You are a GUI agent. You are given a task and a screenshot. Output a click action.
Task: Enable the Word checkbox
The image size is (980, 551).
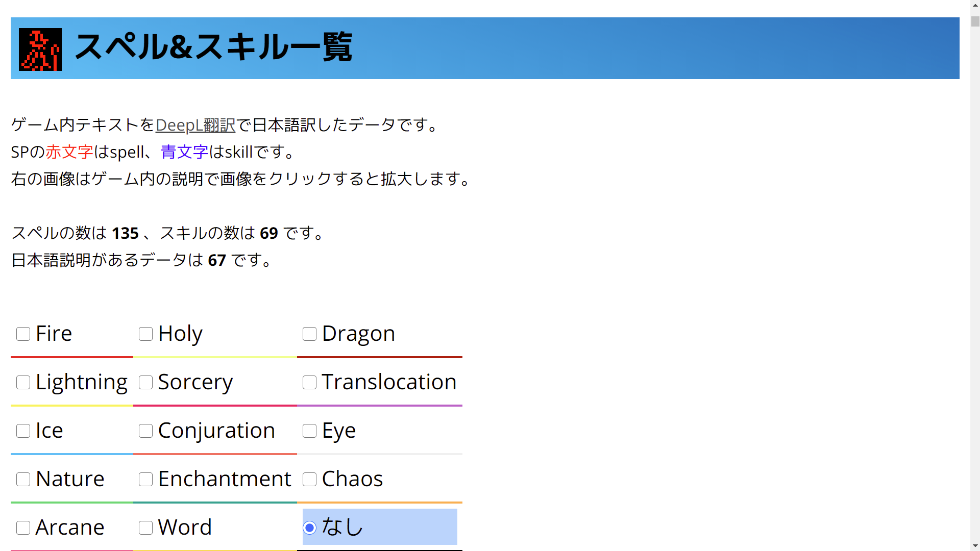(x=146, y=528)
